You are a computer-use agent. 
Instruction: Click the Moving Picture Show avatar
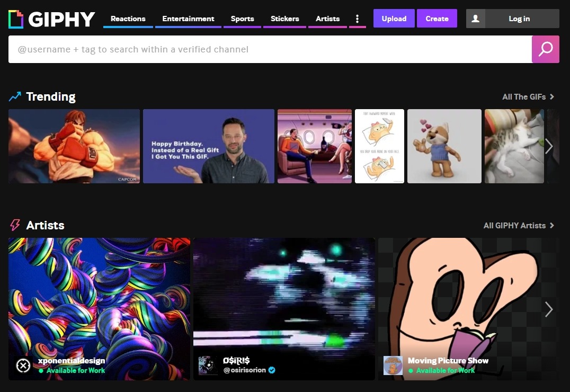[393, 366]
